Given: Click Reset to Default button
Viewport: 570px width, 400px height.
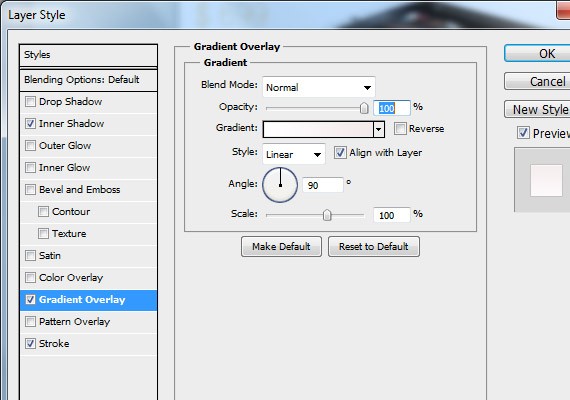Looking at the screenshot, I should pos(374,247).
